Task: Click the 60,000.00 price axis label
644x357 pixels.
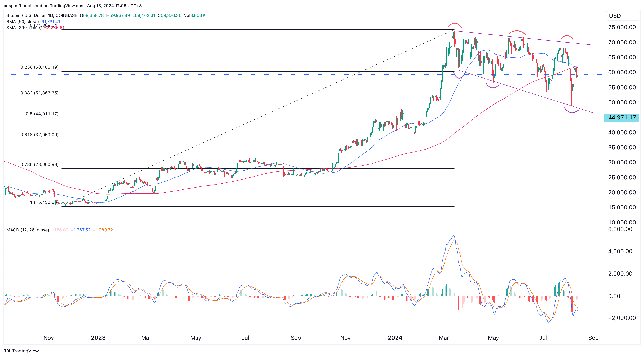Action: [622, 72]
